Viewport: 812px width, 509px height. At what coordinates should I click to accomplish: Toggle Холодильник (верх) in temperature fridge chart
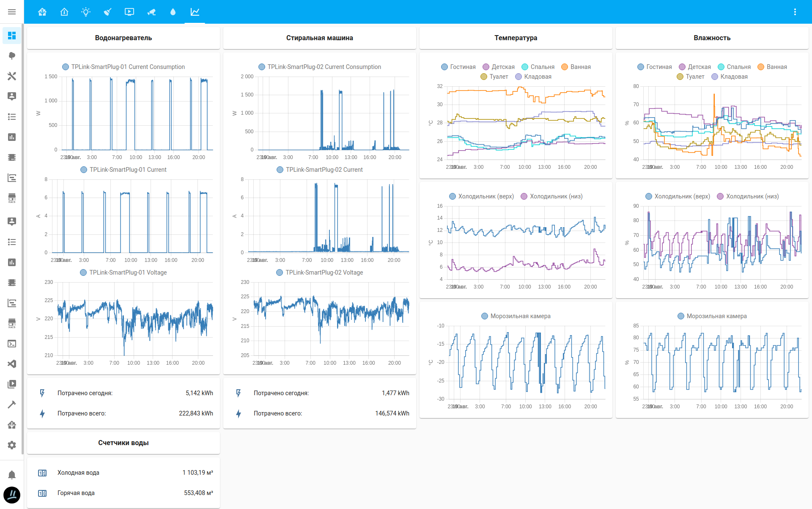pyautogui.click(x=481, y=196)
